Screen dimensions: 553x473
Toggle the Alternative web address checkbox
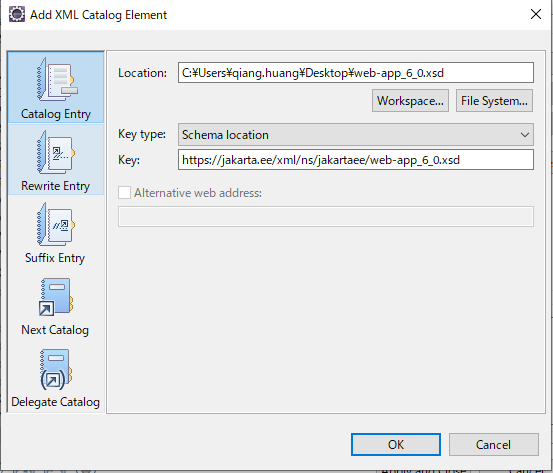tap(124, 193)
